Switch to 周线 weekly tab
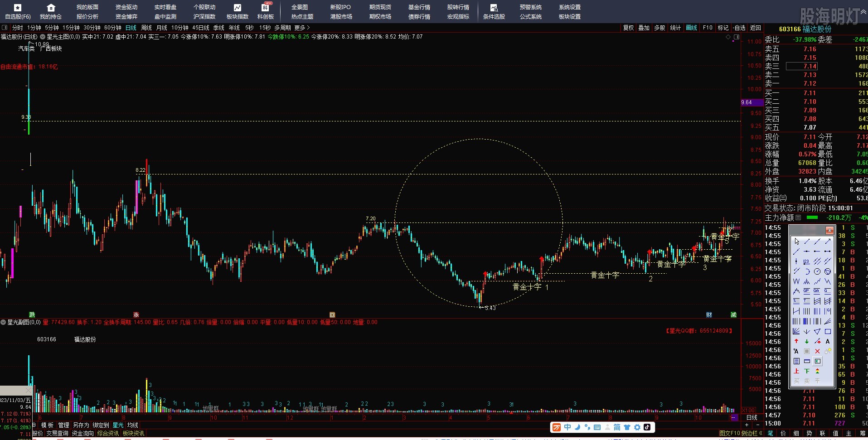This screenshot has width=868, height=440. click(146, 28)
